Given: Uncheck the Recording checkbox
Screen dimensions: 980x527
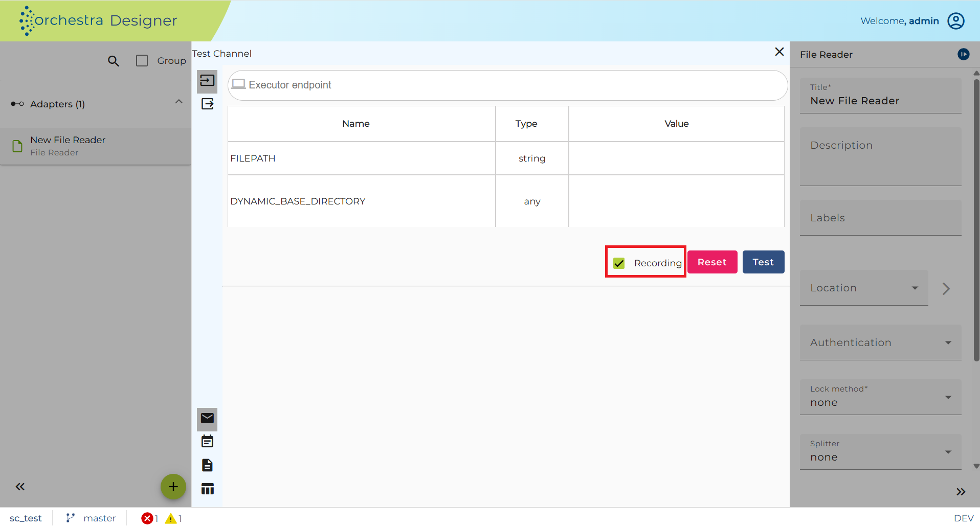Looking at the screenshot, I should coord(619,263).
